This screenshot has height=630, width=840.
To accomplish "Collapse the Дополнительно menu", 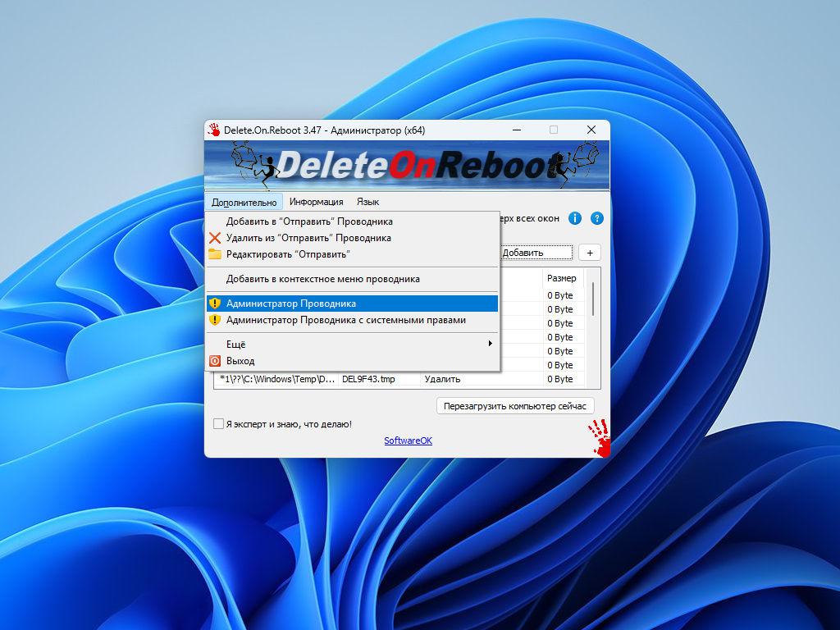I will click(244, 202).
